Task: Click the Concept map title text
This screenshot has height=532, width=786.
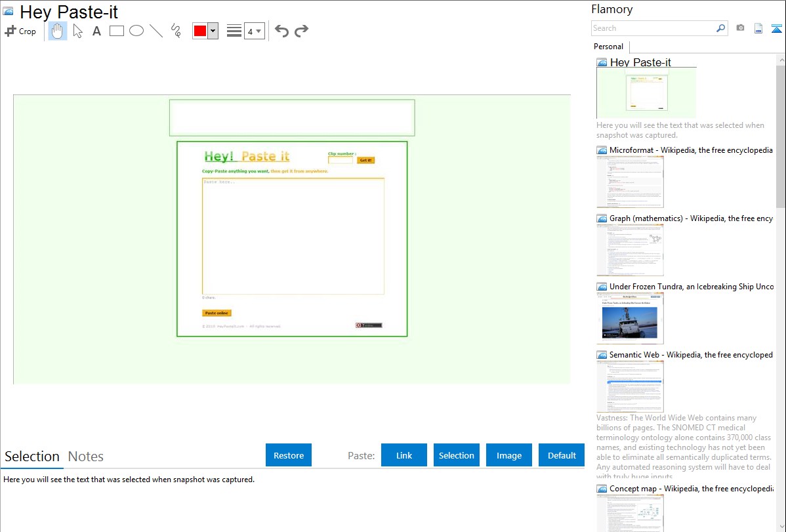Action: click(692, 488)
